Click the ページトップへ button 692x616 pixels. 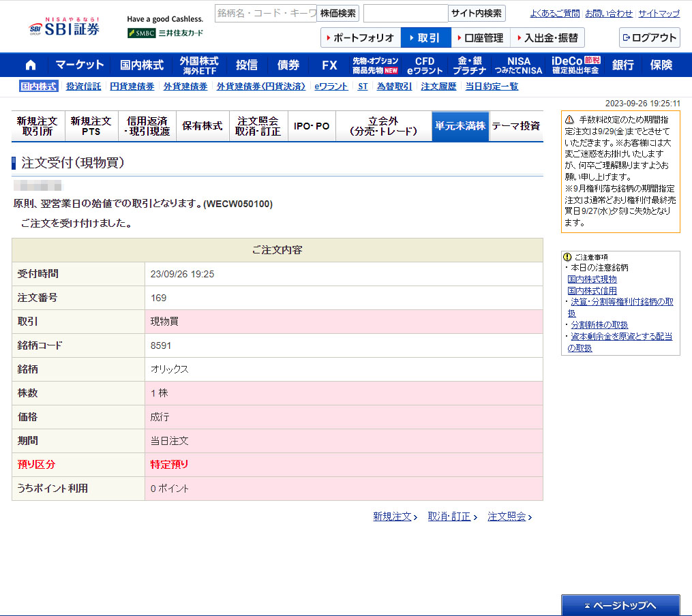point(620,605)
